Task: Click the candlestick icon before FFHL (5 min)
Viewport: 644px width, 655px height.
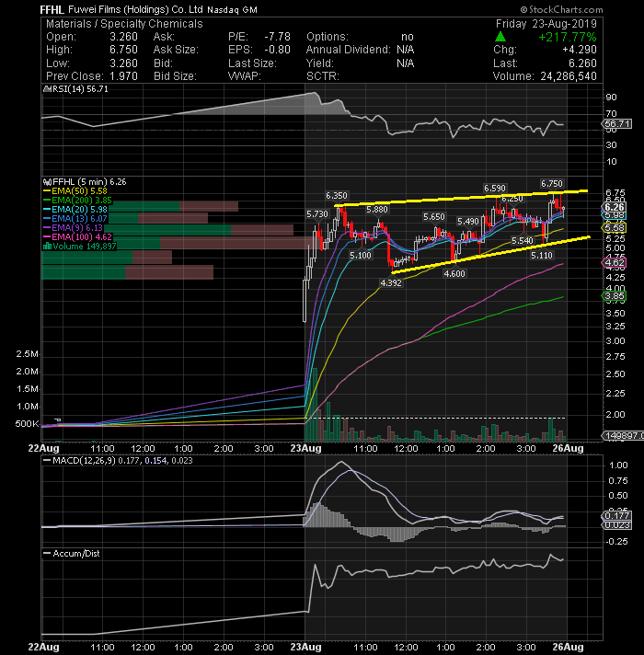Action: click(47, 182)
